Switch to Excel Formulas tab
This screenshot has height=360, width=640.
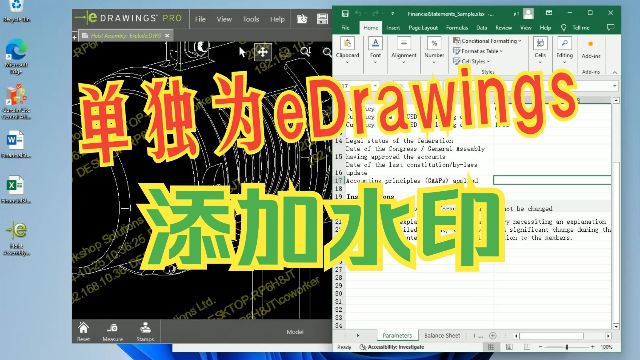[457, 28]
